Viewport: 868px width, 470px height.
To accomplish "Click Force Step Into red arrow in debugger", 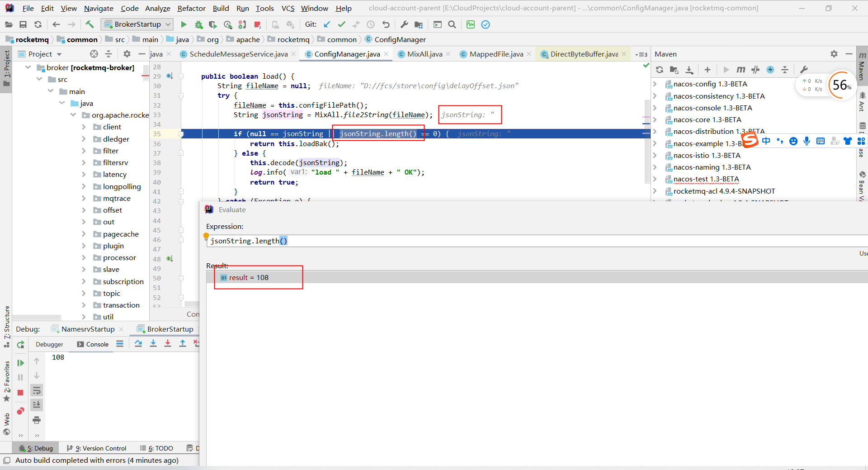I will pos(168,343).
